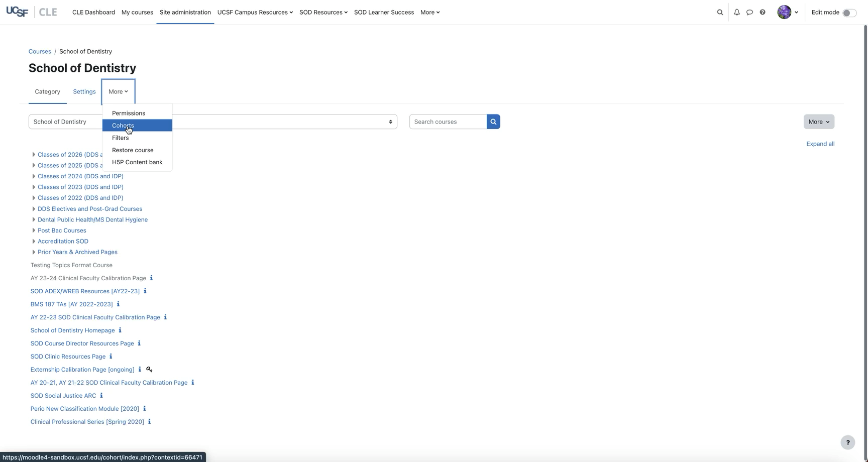This screenshot has height=462, width=868.
Task: Open SOD Resources dropdown menu
Action: point(323,12)
